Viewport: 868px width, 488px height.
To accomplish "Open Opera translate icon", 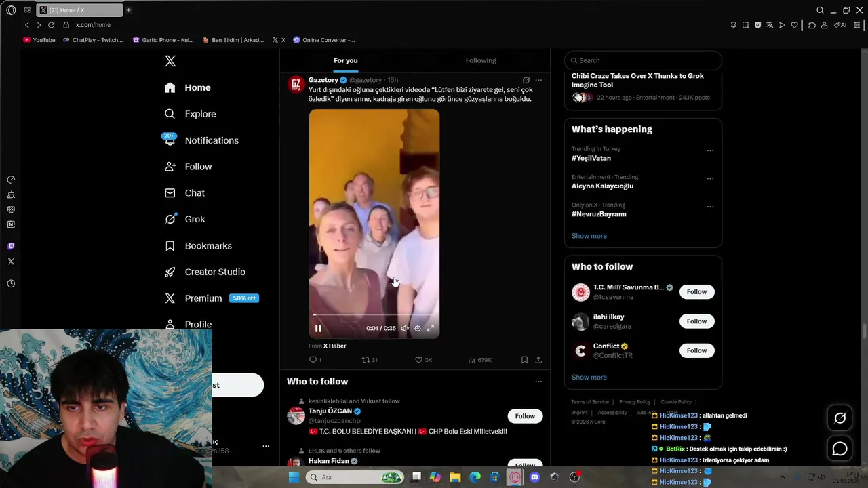I will pyautogui.click(x=770, y=25).
